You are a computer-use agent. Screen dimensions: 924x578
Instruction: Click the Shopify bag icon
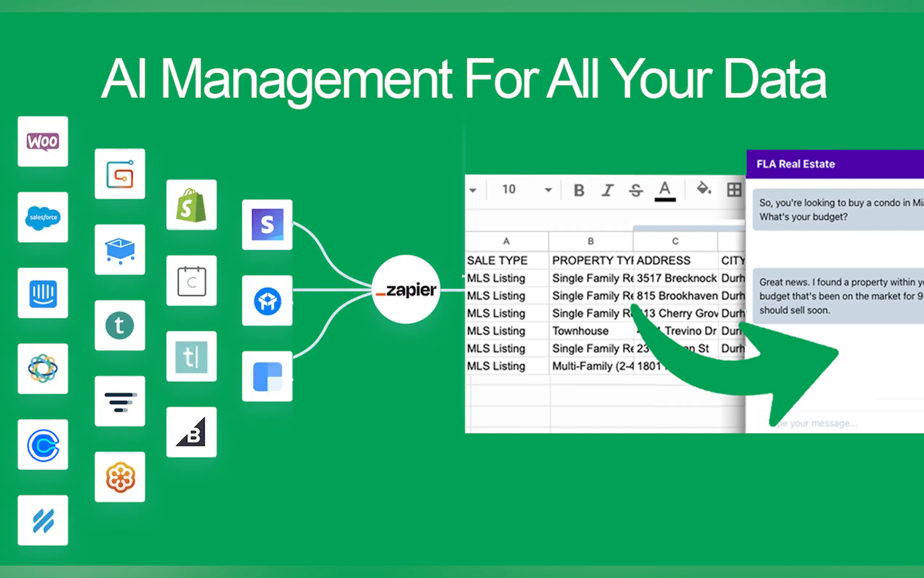coord(191,205)
